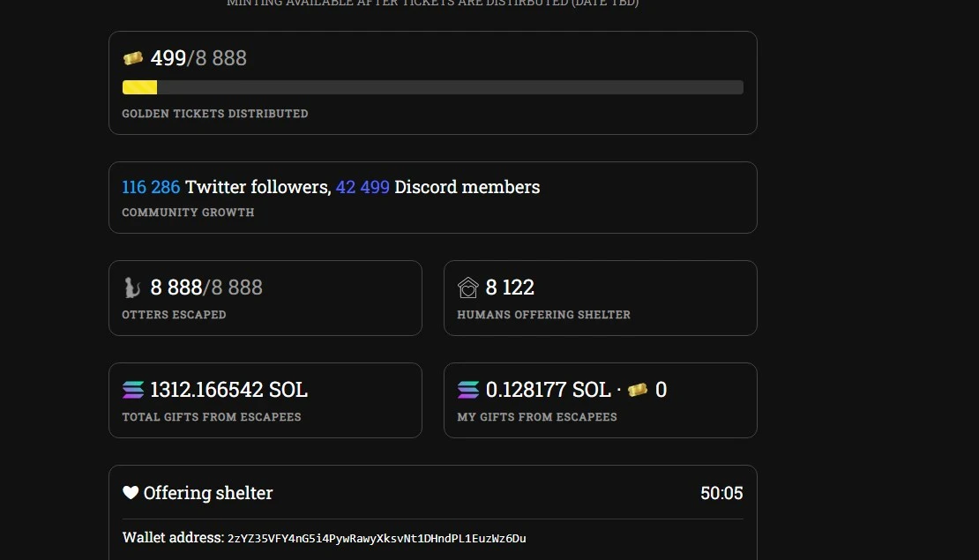Click Solana logo in My Gifts card
Image resolution: width=979 pixels, height=560 pixels.
(x=468, y=390)
